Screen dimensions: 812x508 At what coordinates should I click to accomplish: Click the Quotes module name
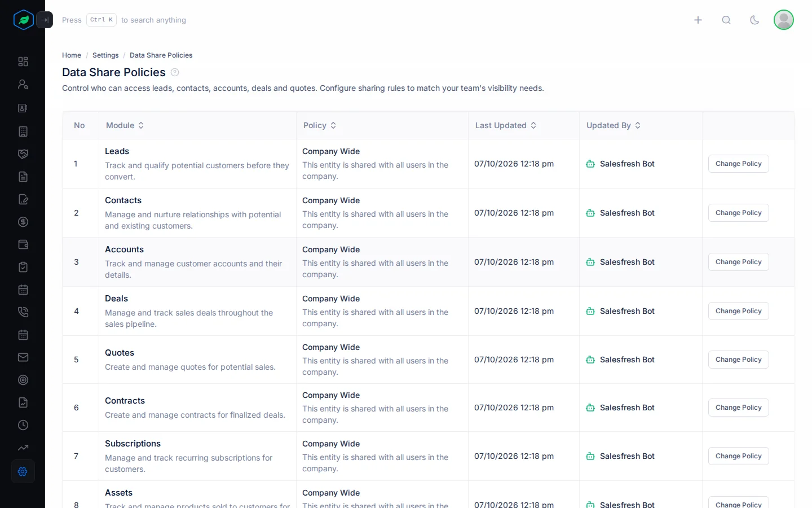tap(120, 353)
